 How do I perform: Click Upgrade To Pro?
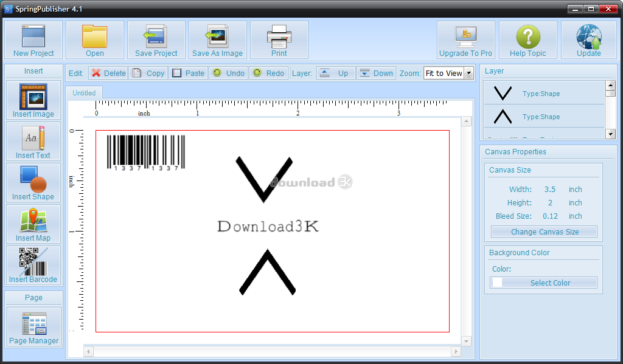point(465,40)
